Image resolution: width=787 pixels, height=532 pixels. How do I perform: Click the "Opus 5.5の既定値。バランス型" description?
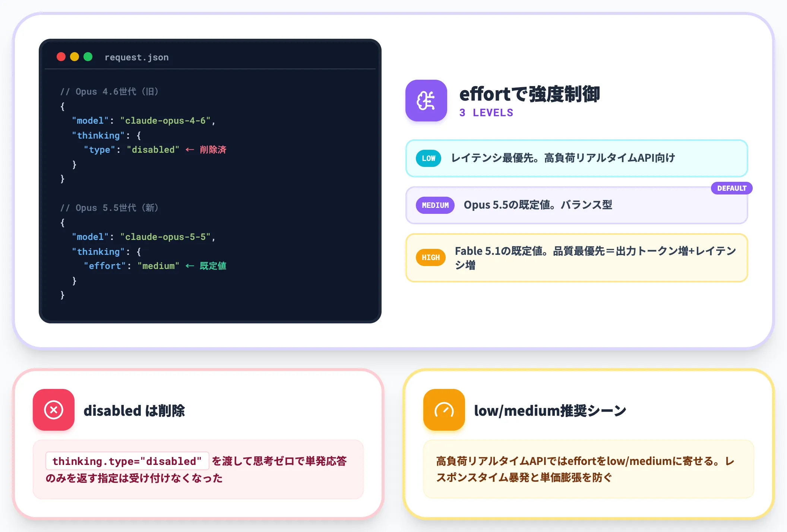coord(538,205)
